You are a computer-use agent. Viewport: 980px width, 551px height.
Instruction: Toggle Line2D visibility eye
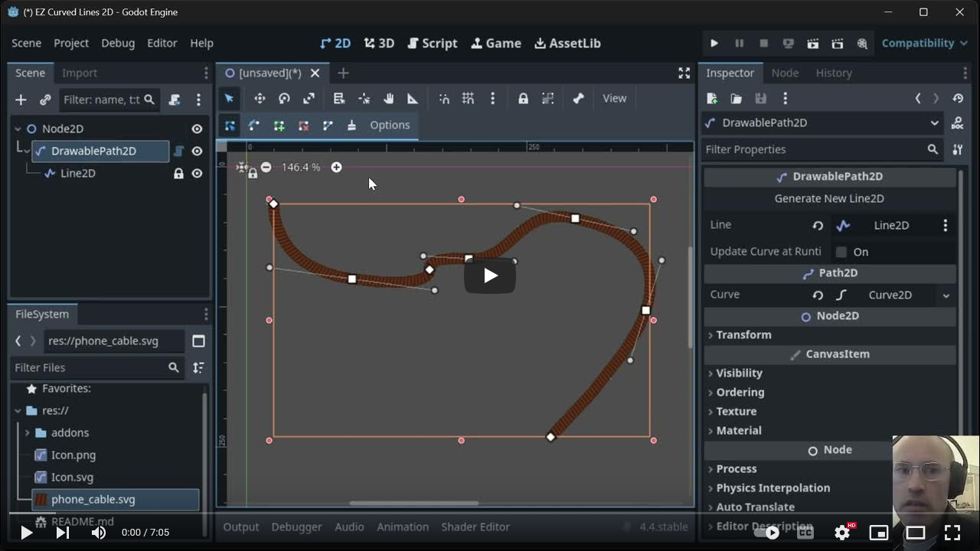click(x=197, y=173)
